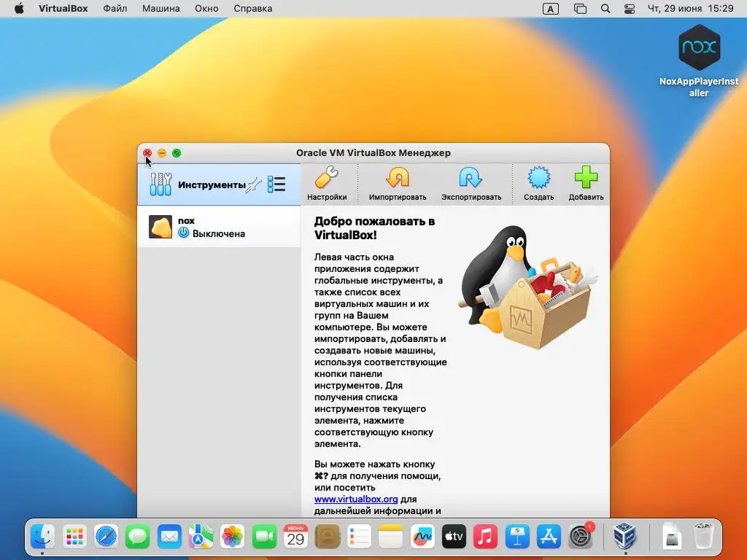Open Safari from Dock
Image resolution: width=747 pixels, height=560 pixels.
(x=106, y=537)
